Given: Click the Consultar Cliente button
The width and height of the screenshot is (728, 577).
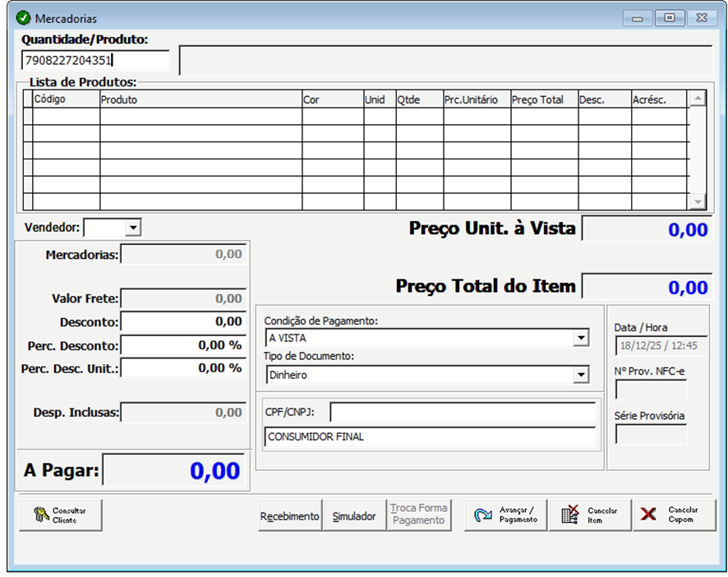Looking at the screenshot, I should coord(60,515).
